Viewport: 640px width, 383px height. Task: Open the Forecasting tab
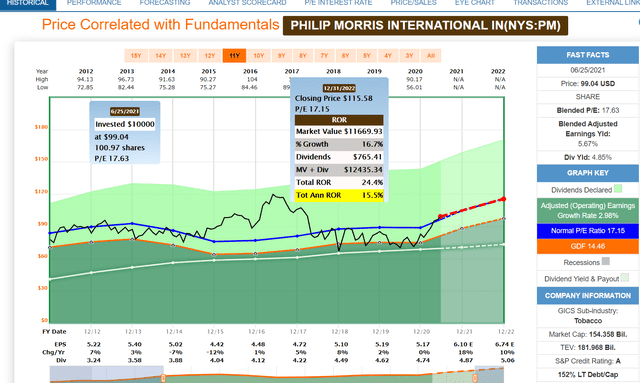[x=165, y=3]
